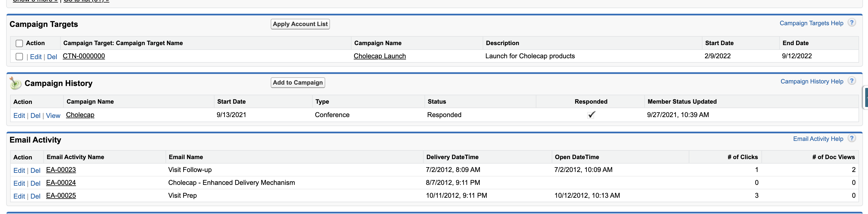Check the CTN-0000000 row checkbox

pos(19,57)
